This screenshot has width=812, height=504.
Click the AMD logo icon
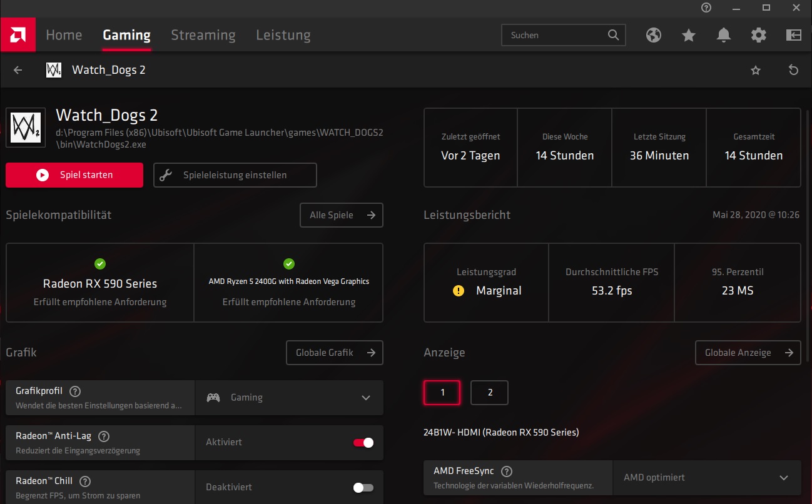point(18,35)
